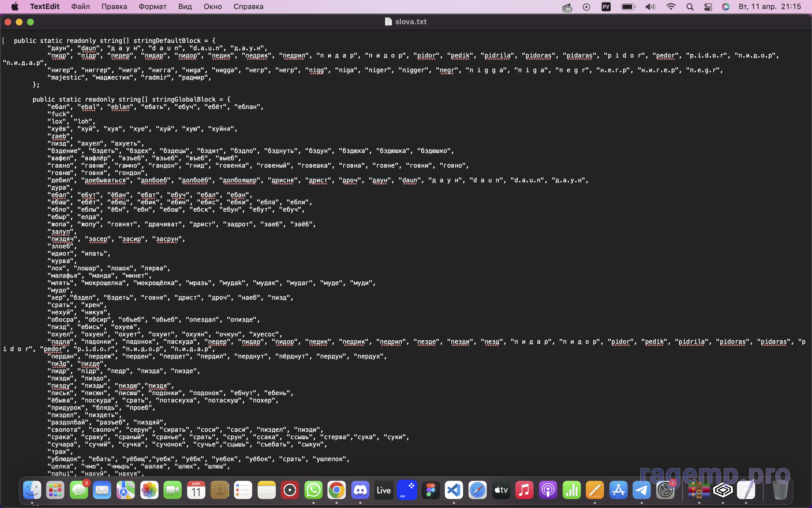
Task: Launch Ableton Live from dock
Action: pos(384,490)
